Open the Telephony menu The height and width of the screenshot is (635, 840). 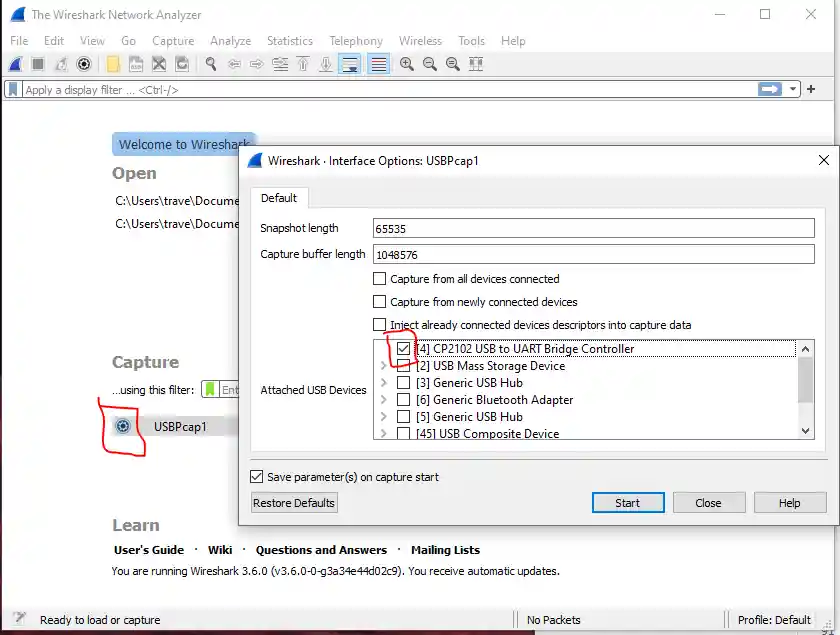(355, 41)
